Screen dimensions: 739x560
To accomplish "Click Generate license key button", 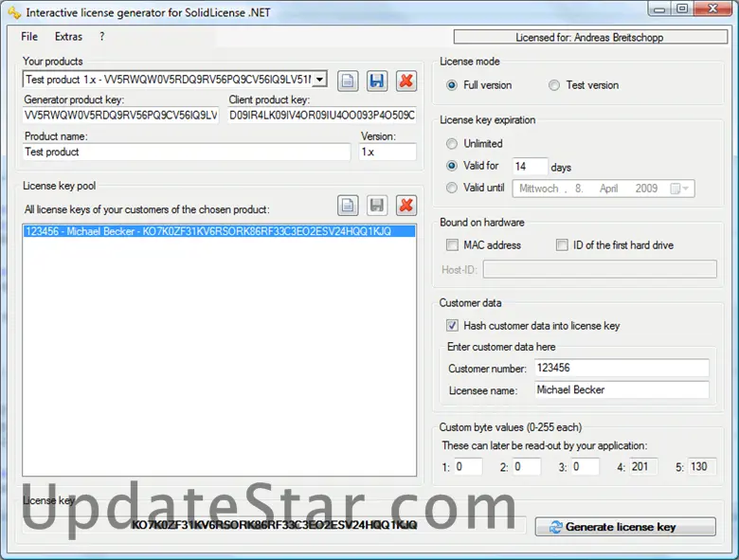I will click(625, 527).
